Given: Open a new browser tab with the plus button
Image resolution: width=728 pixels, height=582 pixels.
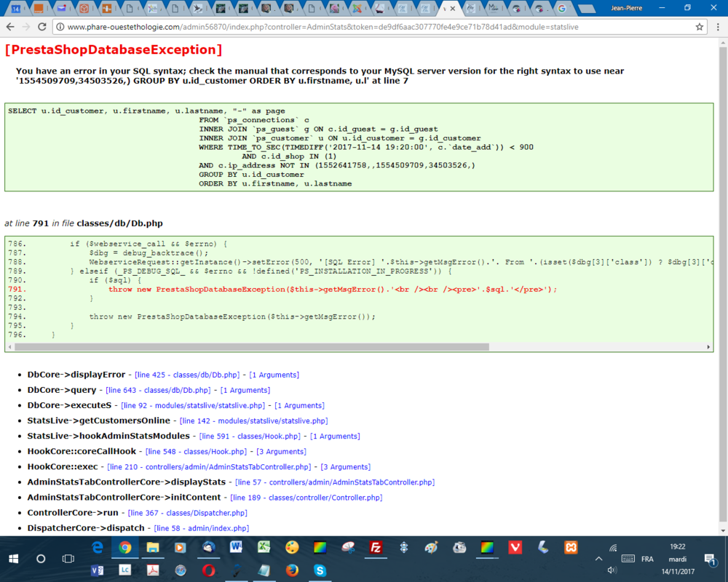Looking at the screenshot, I should click(x=586, y=7).
